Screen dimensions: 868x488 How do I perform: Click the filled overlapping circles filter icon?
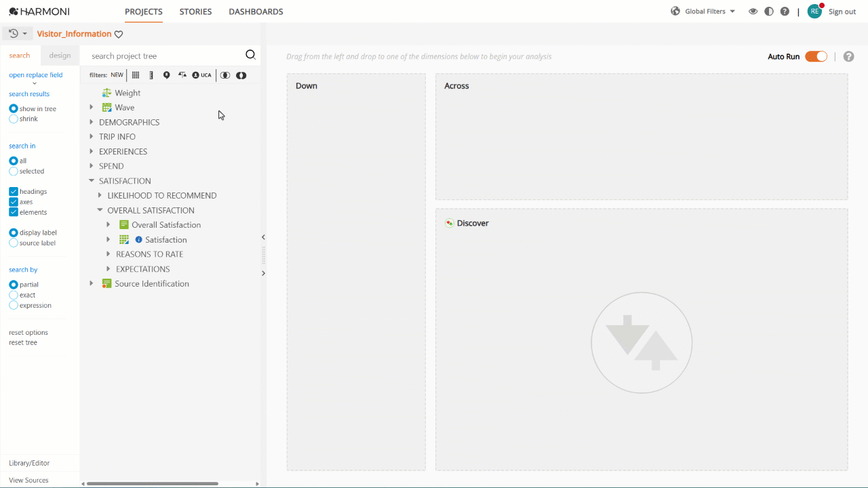[x=241, y=75]
